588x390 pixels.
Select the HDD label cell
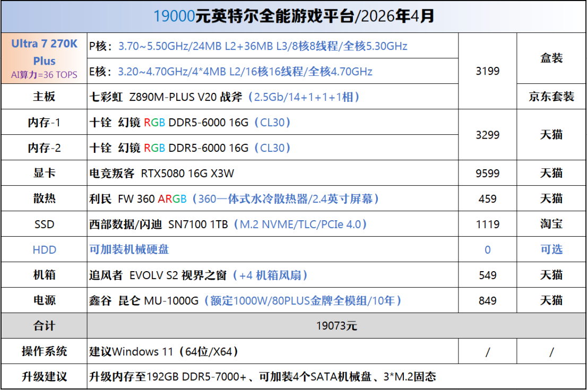pos(44,250)
